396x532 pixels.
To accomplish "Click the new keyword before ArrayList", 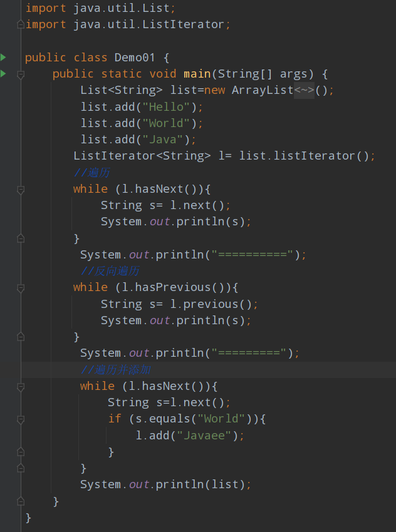I will coord(214,90).
